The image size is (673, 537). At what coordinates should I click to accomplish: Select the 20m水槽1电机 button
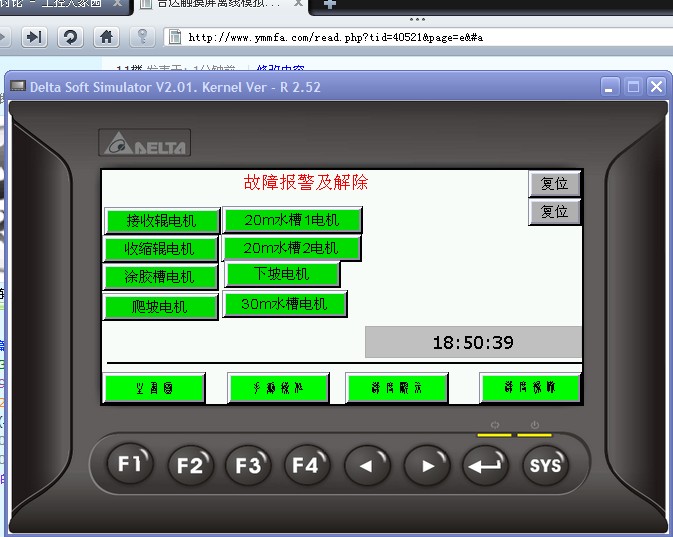point(292,220)
